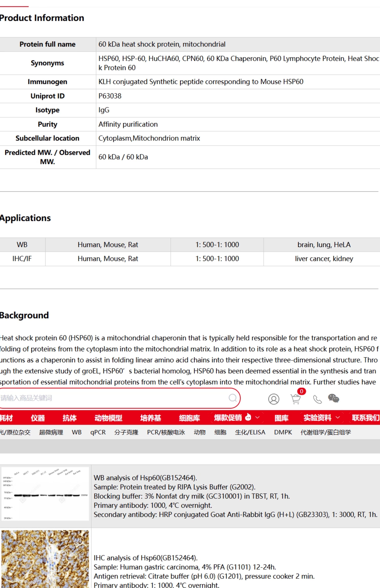
Task: Click the cart badge showing 0
Action: pos(302,391)
